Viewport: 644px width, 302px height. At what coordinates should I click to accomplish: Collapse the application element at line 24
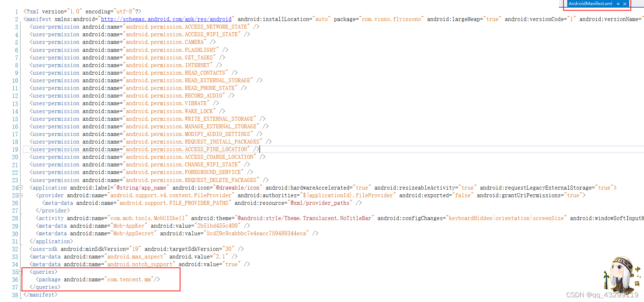pos(21,187)
